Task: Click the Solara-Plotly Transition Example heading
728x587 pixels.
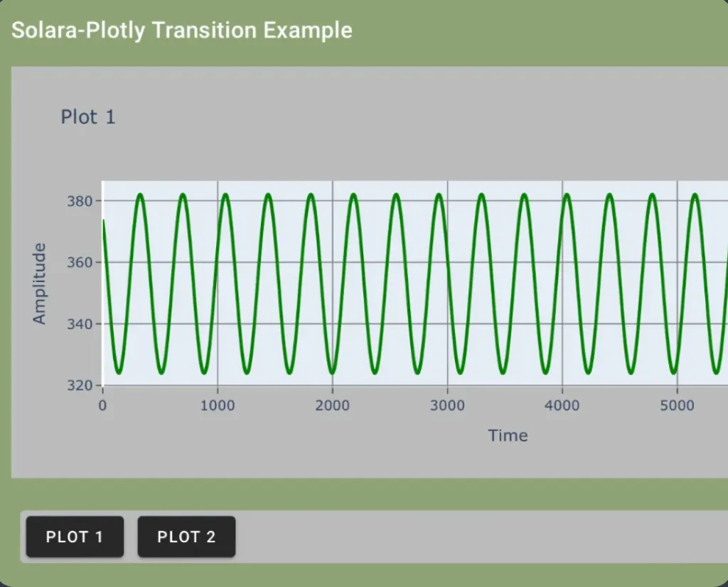Action: 181,31
